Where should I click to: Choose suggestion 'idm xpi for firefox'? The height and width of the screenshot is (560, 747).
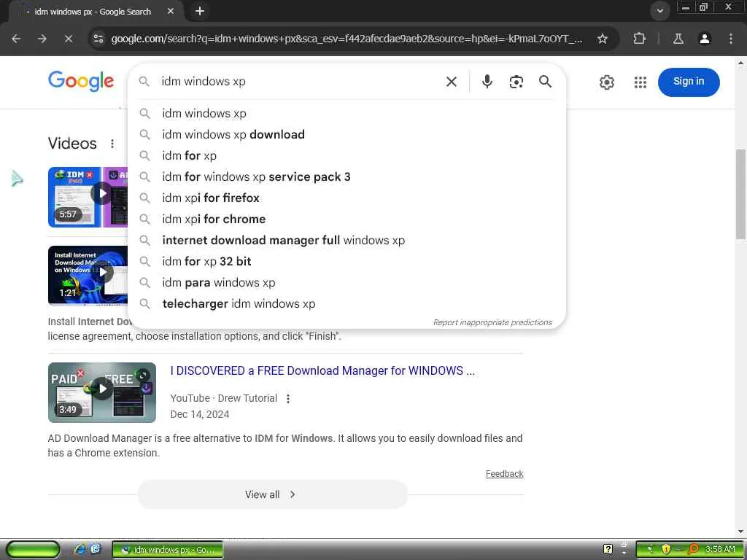click(347, 198)
